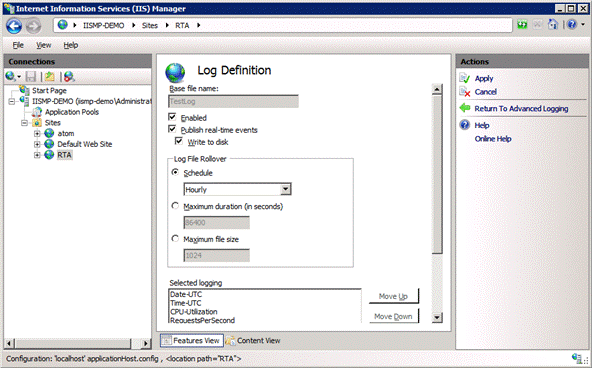Toggle Publish real-time events checkbox
The width and height of the screenshot is (592, 368).
(x=172, y=129)
